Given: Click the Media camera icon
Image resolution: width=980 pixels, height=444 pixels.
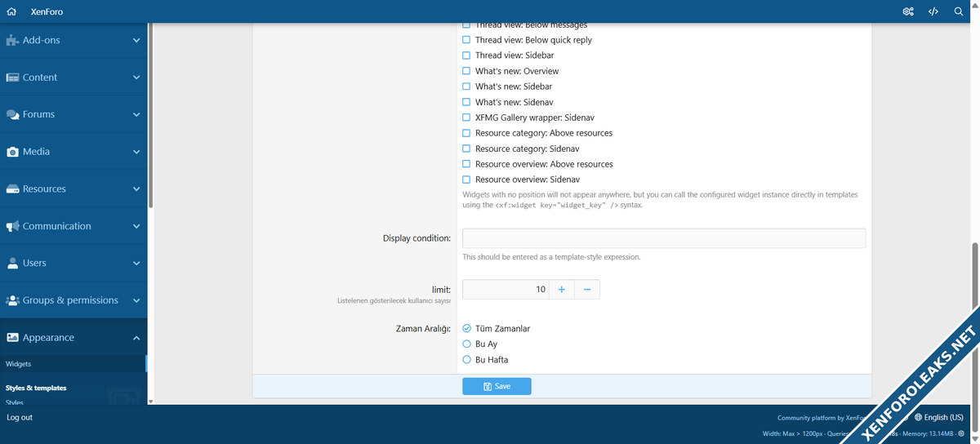Looking at the screenshot, I should point(12,152).
